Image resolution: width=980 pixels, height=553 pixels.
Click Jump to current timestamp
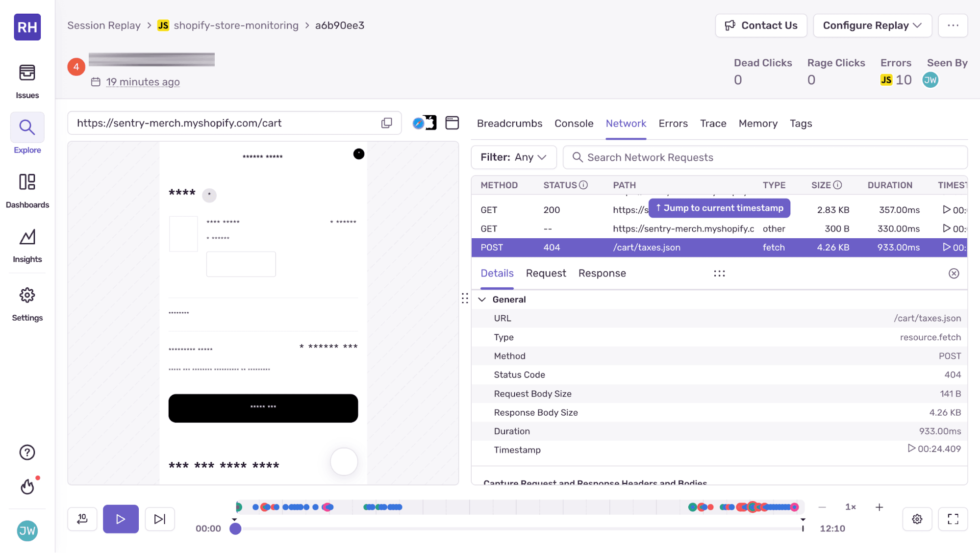pyautogui.click(x=719, y=208)
